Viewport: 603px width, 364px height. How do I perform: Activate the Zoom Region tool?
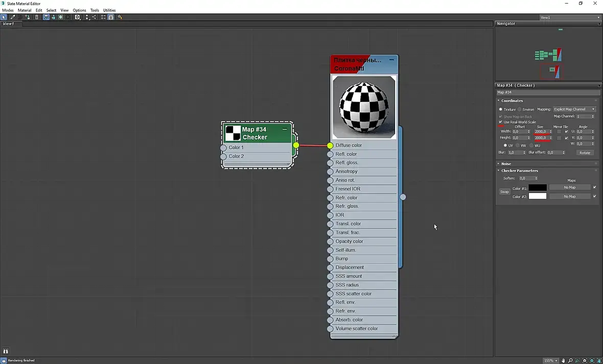[x=577, y=360]
